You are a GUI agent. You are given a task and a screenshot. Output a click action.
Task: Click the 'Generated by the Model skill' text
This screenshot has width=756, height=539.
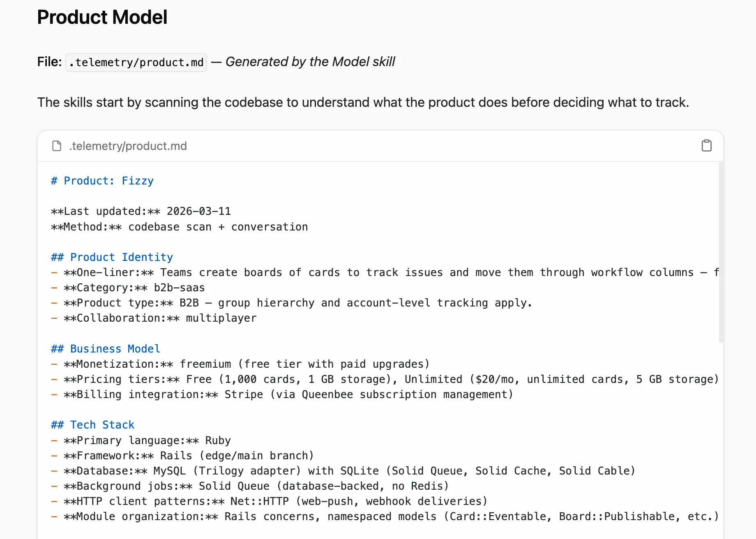pyautogui.click(x=311, y=62)
